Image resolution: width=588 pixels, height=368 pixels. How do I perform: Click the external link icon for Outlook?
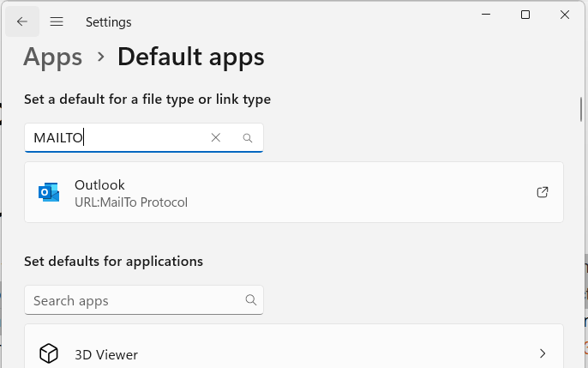coord(542,192)
